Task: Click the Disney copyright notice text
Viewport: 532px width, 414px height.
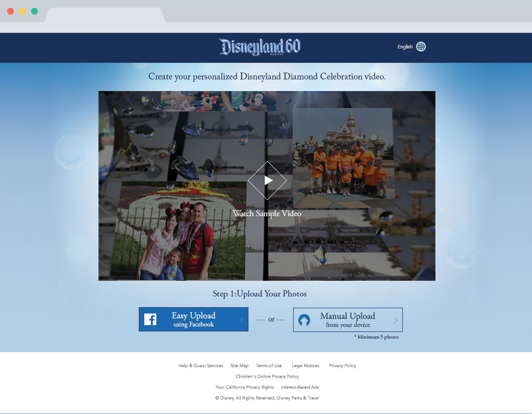Action: pyautogui.click(x=267, y=398)
